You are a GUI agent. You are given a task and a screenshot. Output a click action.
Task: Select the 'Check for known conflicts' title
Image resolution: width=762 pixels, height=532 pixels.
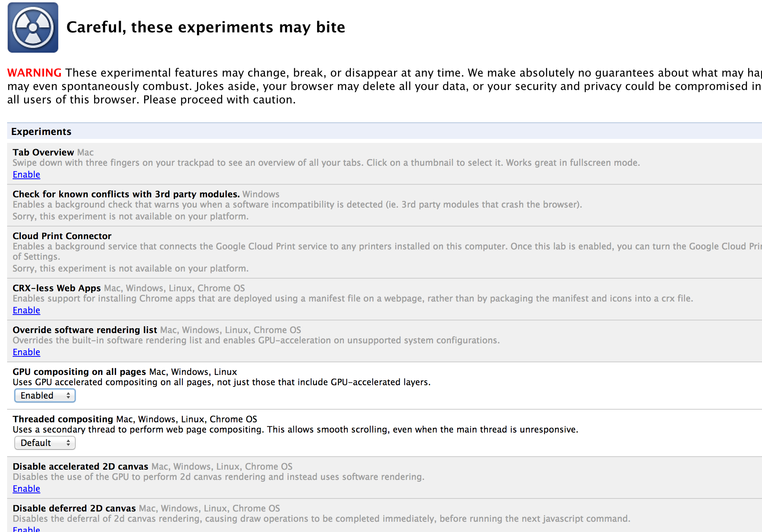click(126, 194)
